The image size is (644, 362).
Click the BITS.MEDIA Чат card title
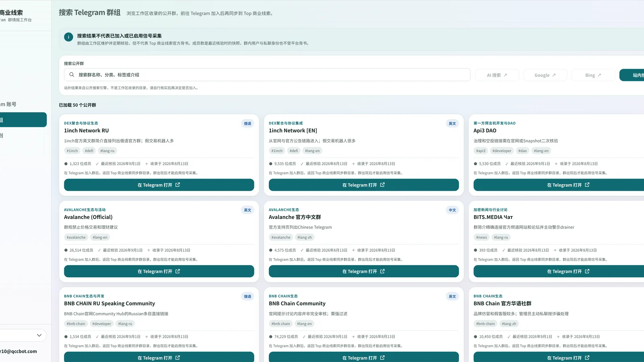tap(493, 217)
